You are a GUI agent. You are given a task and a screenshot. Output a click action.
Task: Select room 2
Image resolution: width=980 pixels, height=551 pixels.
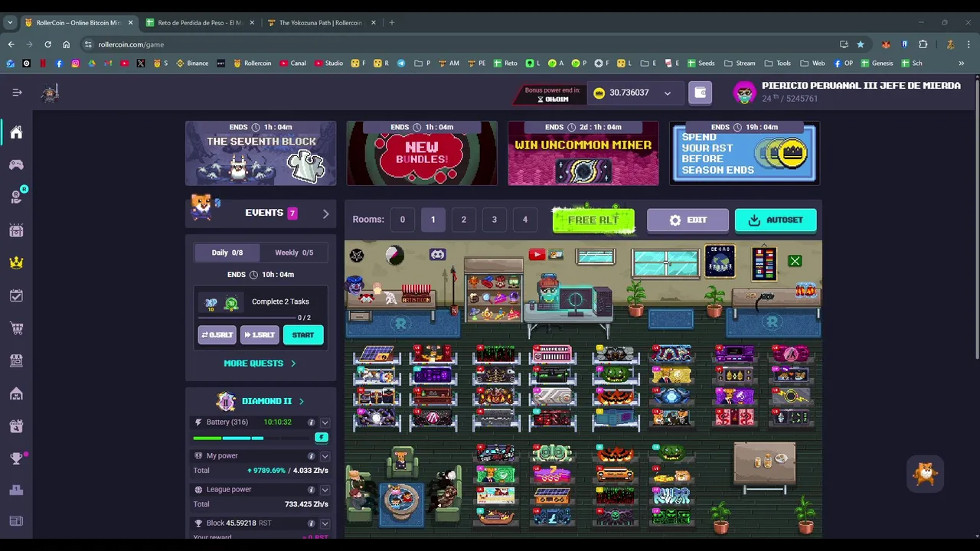(x=463, y=220)
